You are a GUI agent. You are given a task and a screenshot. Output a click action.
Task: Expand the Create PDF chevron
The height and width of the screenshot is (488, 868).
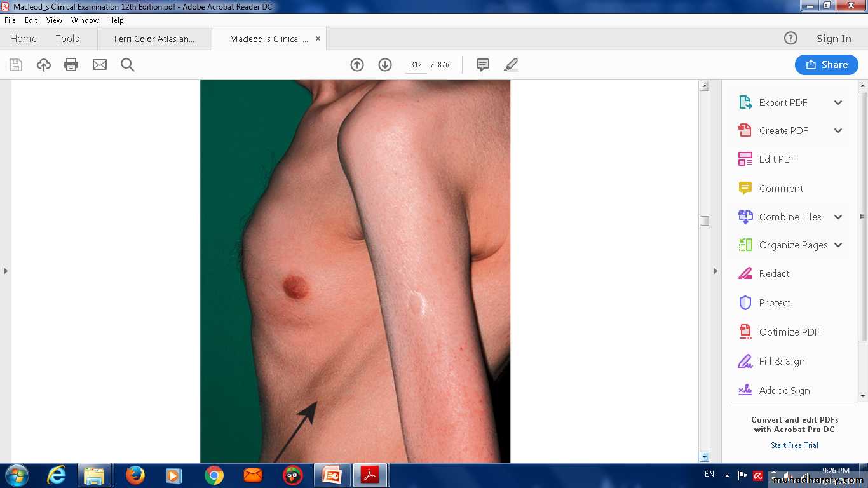tap(838, 131)
